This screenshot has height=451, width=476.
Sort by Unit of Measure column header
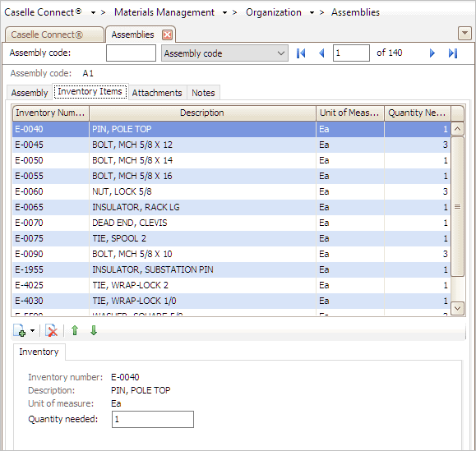pyautogui.click(x=350, y=113)
